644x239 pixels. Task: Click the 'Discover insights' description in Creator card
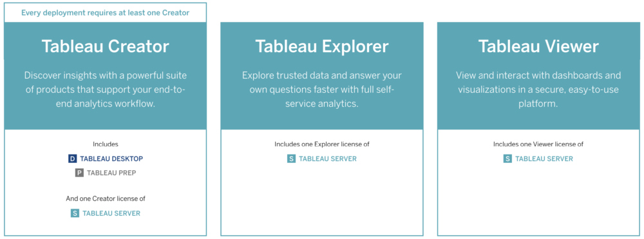(x=106, y=90)
